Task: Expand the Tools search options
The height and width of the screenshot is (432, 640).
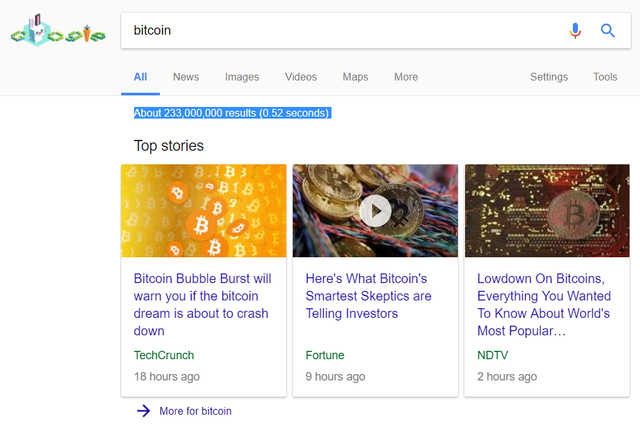Action: [x=605, y=77]
